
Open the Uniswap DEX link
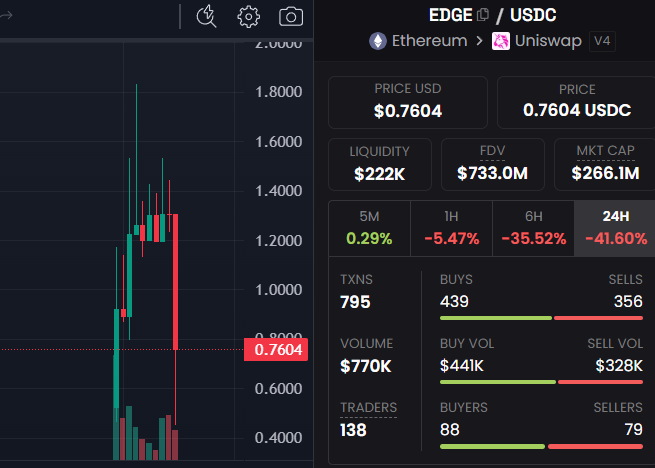(548, 41)
